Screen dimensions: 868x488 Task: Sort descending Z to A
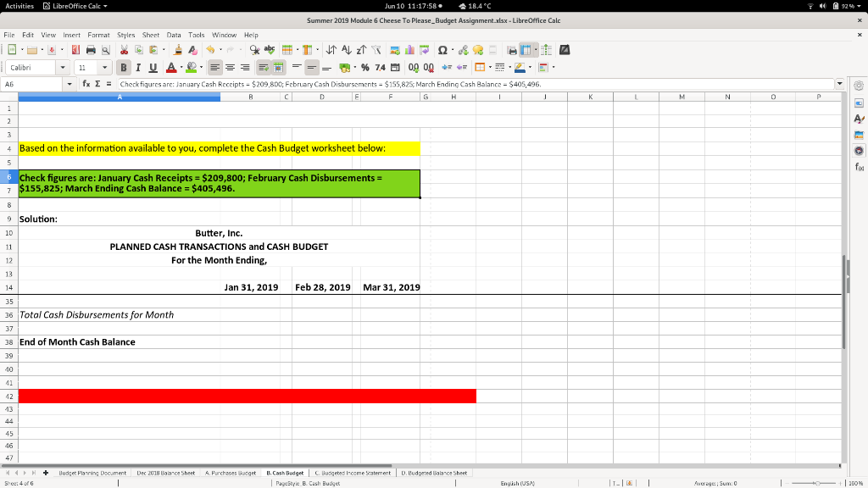[x=361, y=50]
